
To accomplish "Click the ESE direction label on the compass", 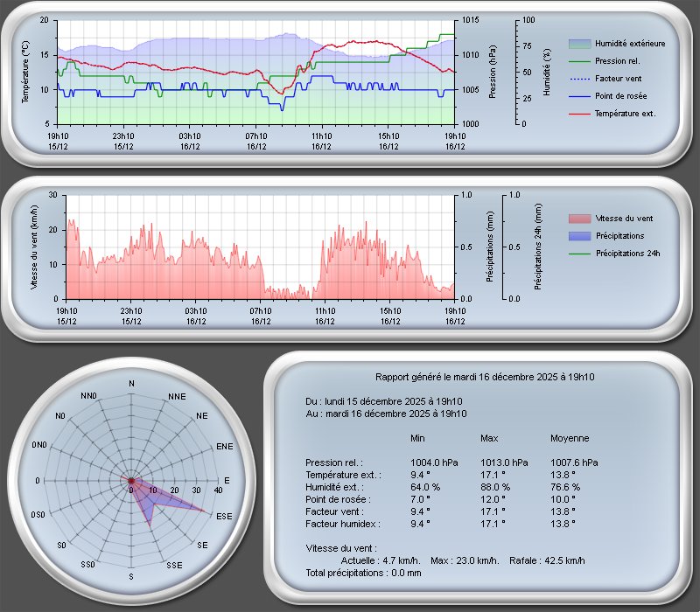I will coord(224,517).
